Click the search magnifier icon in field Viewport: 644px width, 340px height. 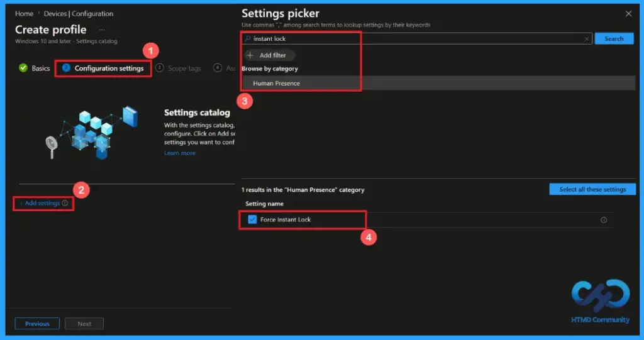(248, 38)
